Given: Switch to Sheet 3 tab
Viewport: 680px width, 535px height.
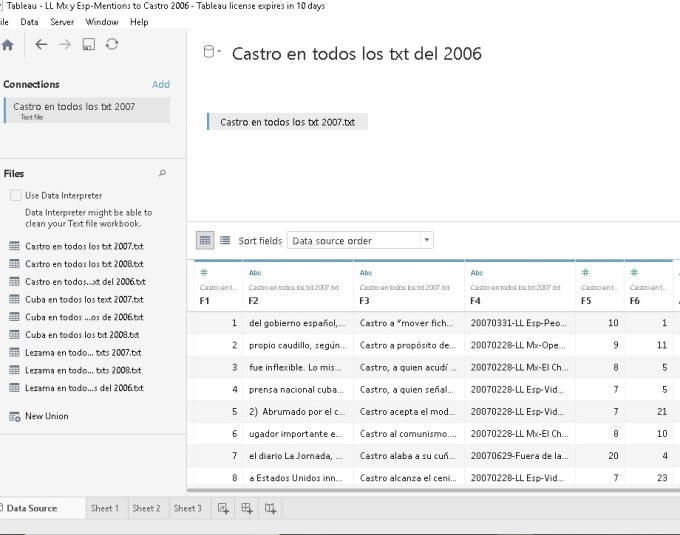Looking at the screenshot, I should 187,508.
